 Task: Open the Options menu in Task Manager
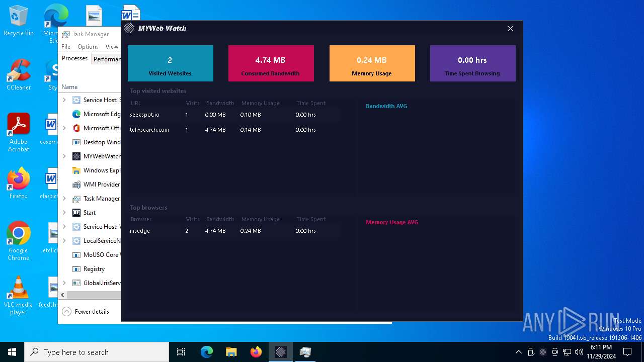coord(88,47)
